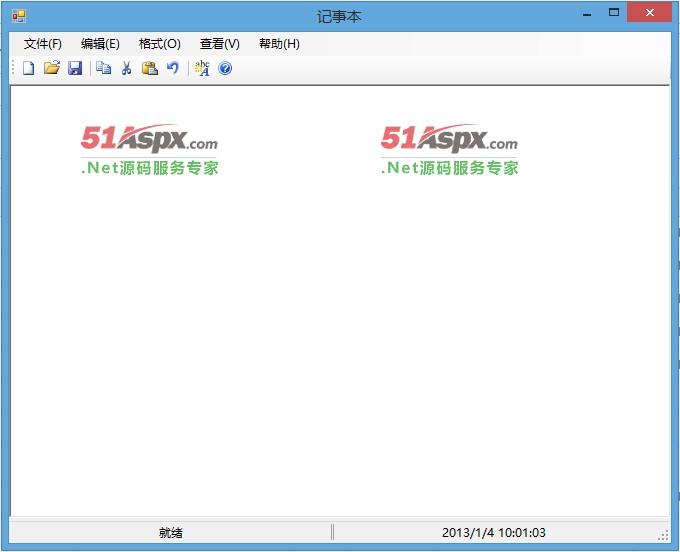Open the 编辑(E) menu
Image resolution: width=680 pixels, height=552 pixels.
click(100, 44)
